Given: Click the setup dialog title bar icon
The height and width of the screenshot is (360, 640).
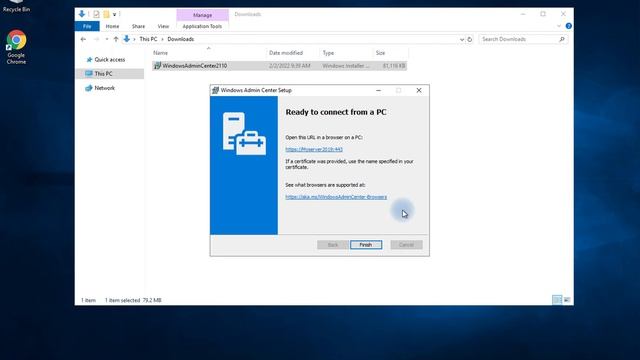Looking at the screenshot, I should coord(216,90).
